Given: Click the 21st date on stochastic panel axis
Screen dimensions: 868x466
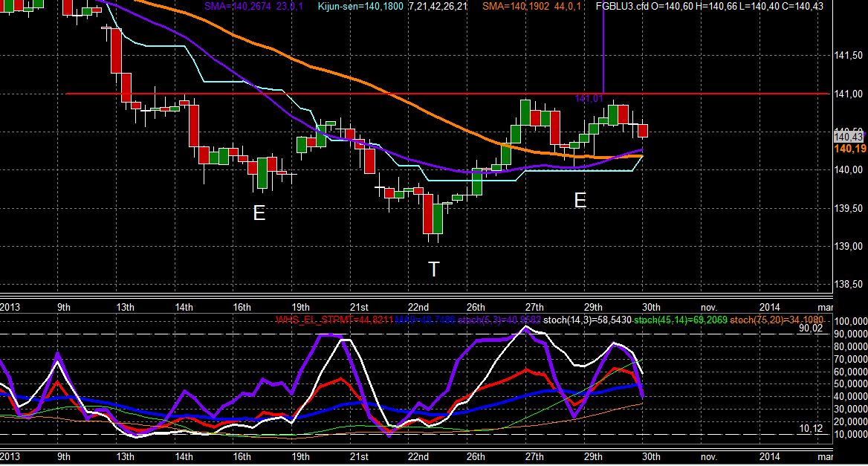Looking at the screenshot, I should [359, 456].
